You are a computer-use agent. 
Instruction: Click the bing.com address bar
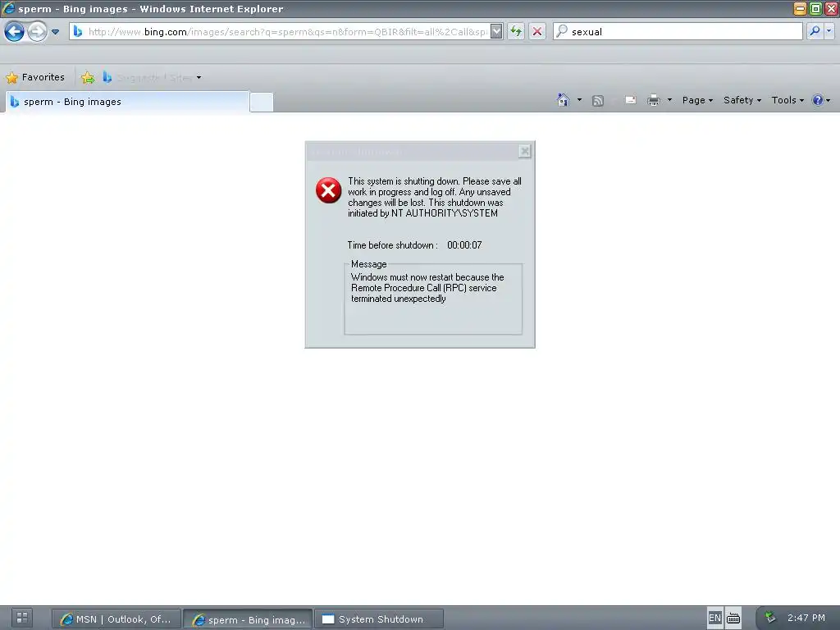click(x=280, y=32)
